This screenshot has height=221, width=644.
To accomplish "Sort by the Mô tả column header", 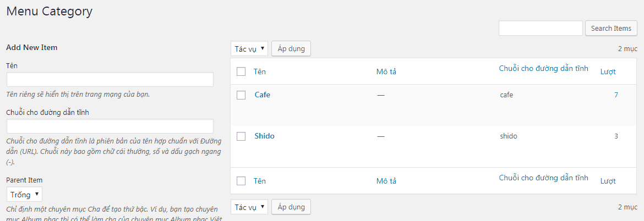I will point(386,71).
